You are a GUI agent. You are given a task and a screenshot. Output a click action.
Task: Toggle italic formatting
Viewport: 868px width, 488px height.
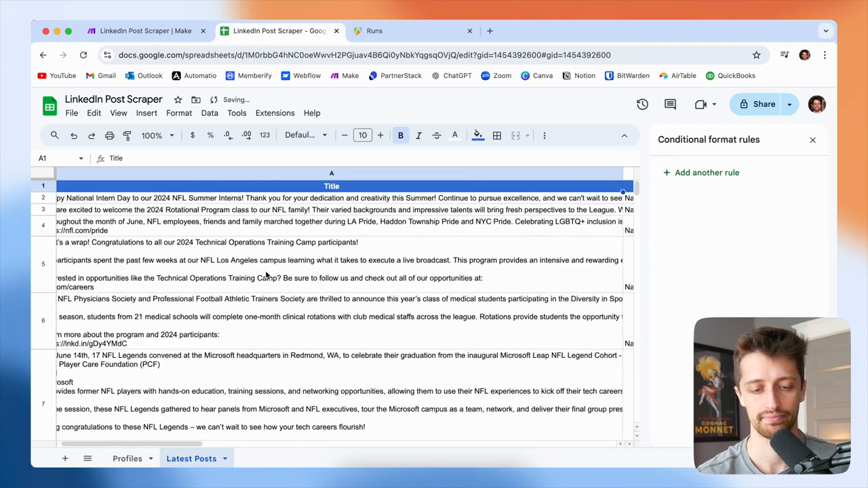point(418,136)
